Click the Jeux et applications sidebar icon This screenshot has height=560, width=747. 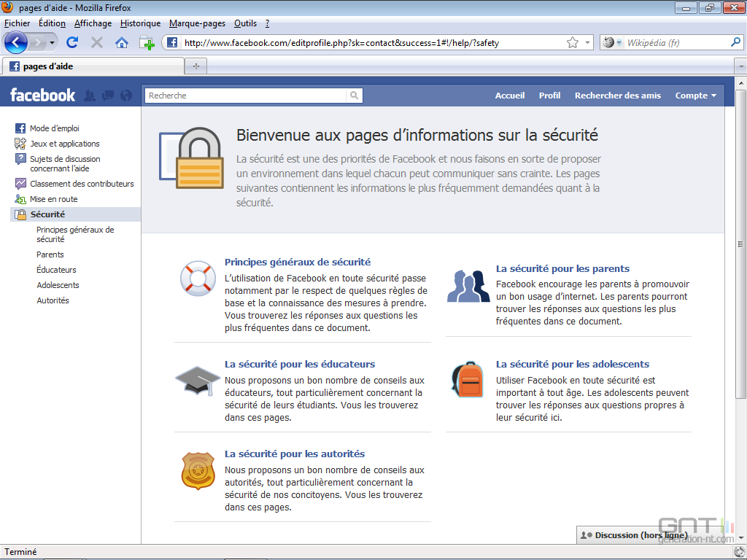20,144
